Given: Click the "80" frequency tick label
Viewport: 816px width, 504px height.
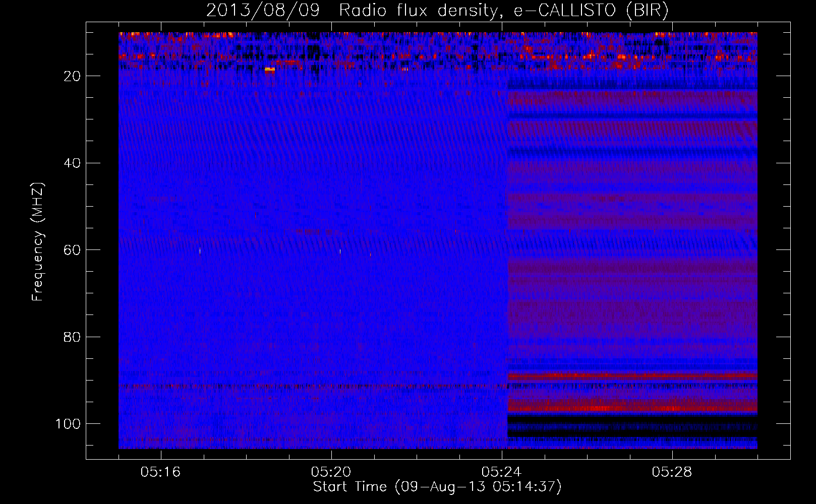Looking at the screenshot, I should (72, 337).
